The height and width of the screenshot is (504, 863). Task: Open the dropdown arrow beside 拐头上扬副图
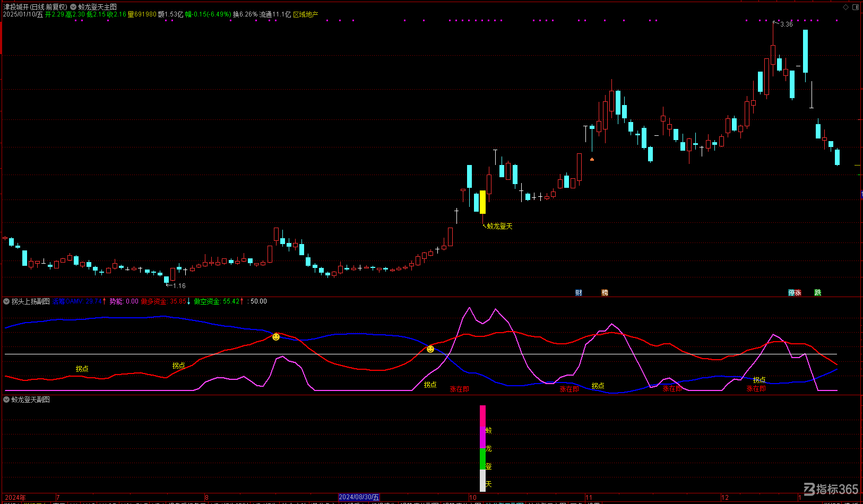pos(6,301)
